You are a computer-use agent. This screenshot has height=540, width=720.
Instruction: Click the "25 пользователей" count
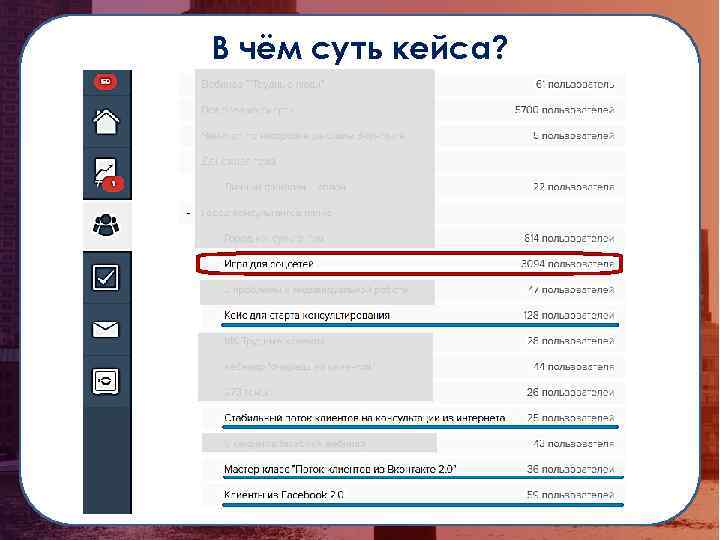point(571,418)
